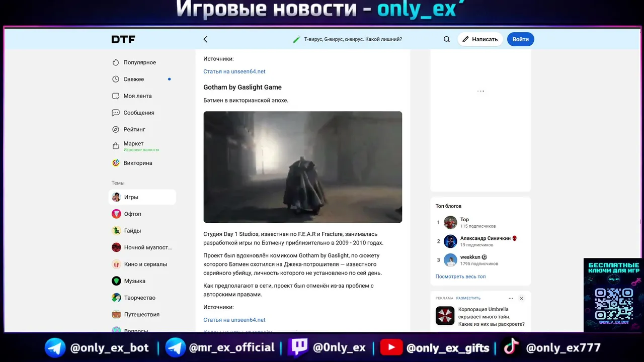644x362 pixels.
Task: Select the Творчество topic label
Action: point(140,298)
